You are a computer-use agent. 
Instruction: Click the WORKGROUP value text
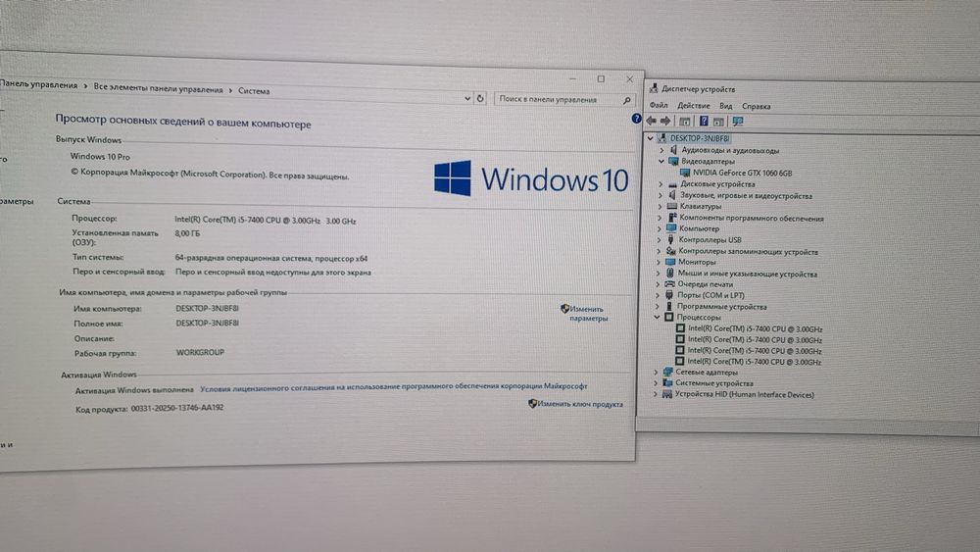click(200, 353)
